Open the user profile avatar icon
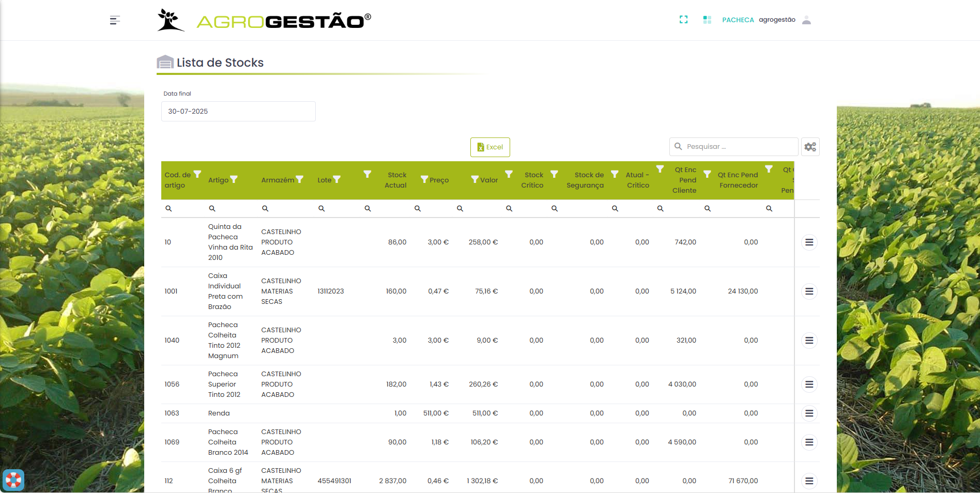Image resolution: width=980 pixels, height=493 pixels. 806,20
